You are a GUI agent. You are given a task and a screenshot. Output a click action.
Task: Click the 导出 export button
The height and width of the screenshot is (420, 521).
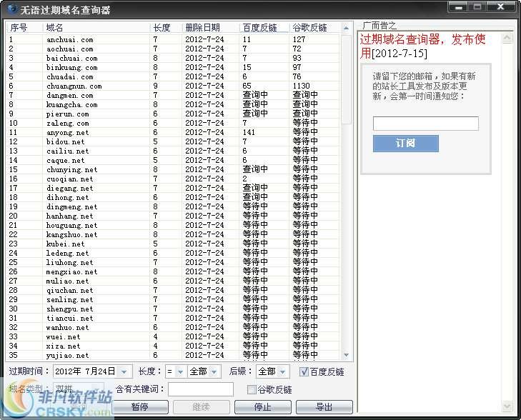tap(324, 406)
